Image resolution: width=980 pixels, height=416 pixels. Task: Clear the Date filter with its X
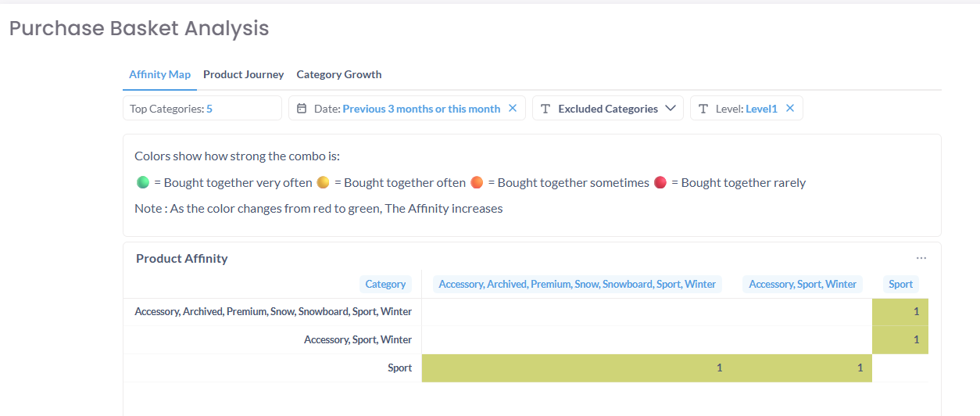pos(513,109)
